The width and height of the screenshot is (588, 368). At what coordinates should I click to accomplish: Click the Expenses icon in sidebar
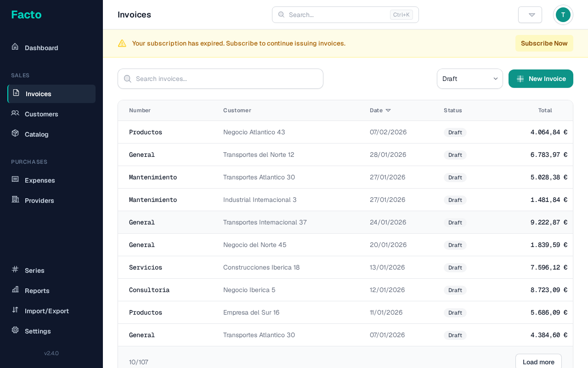15,179
